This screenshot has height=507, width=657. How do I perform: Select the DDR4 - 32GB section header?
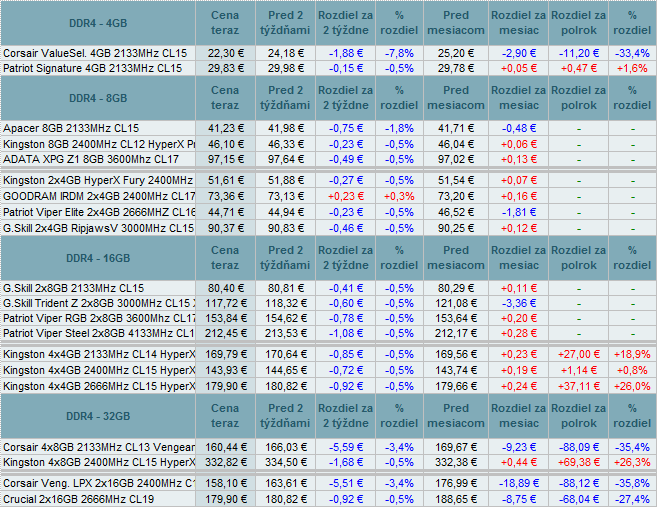pos(98,416)
